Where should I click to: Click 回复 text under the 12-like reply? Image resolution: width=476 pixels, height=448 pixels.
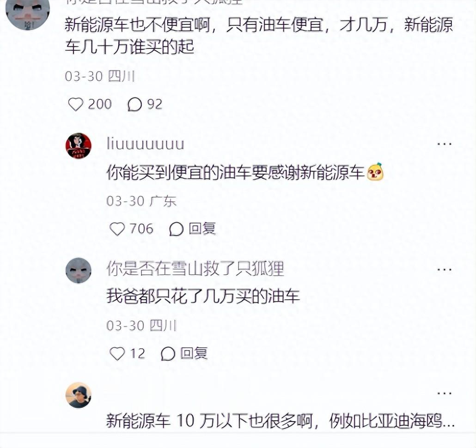(x=194, y=353)
